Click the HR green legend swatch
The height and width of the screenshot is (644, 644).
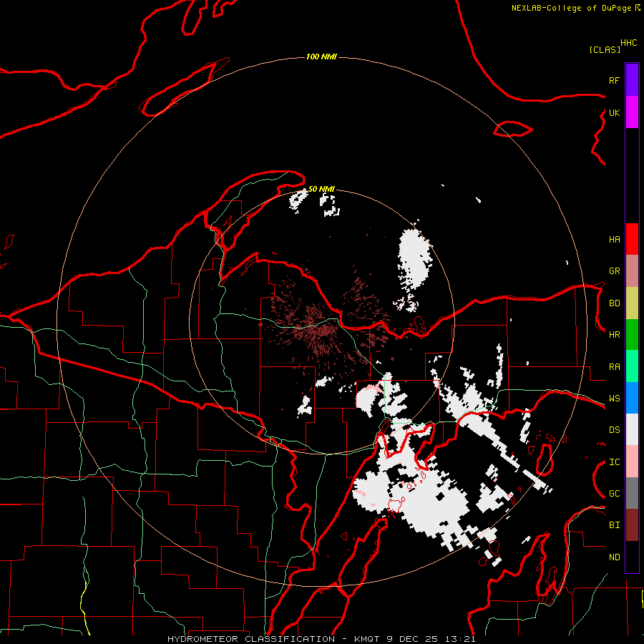(632, 335)
